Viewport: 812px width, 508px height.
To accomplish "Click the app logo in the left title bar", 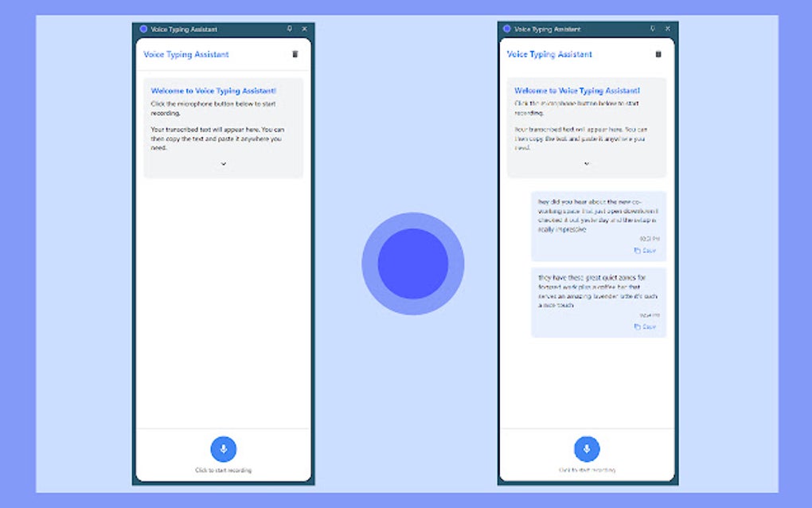I will coord(143,29).
